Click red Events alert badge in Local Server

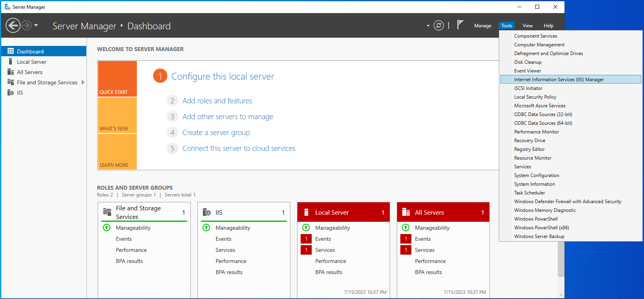pyautogui.click(x=306, y=239)
